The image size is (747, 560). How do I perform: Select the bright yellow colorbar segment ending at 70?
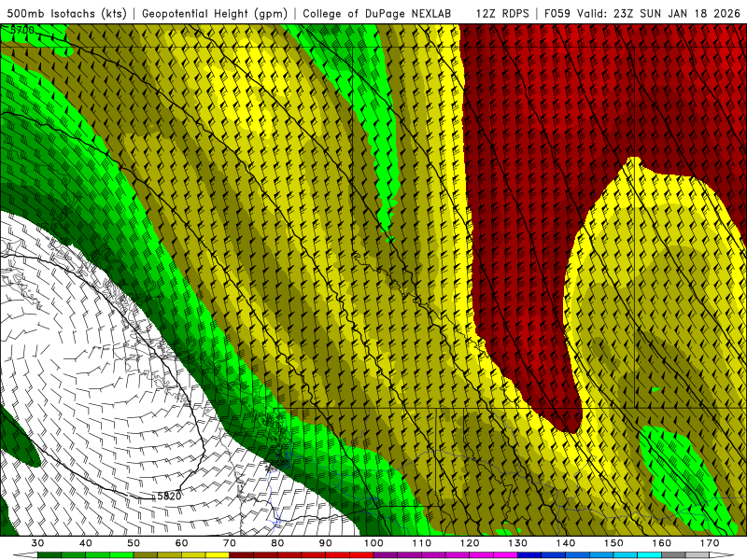tap(218, 555)
